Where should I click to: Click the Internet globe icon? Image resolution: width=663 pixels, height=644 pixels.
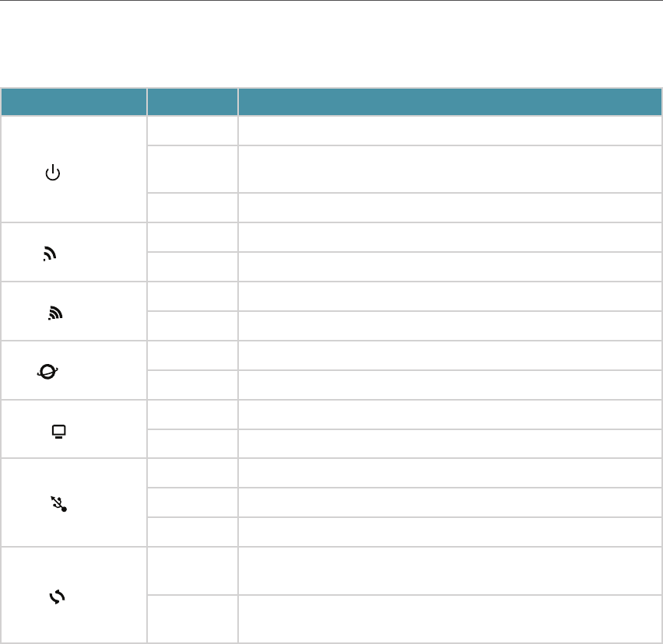tap(47, 373)
